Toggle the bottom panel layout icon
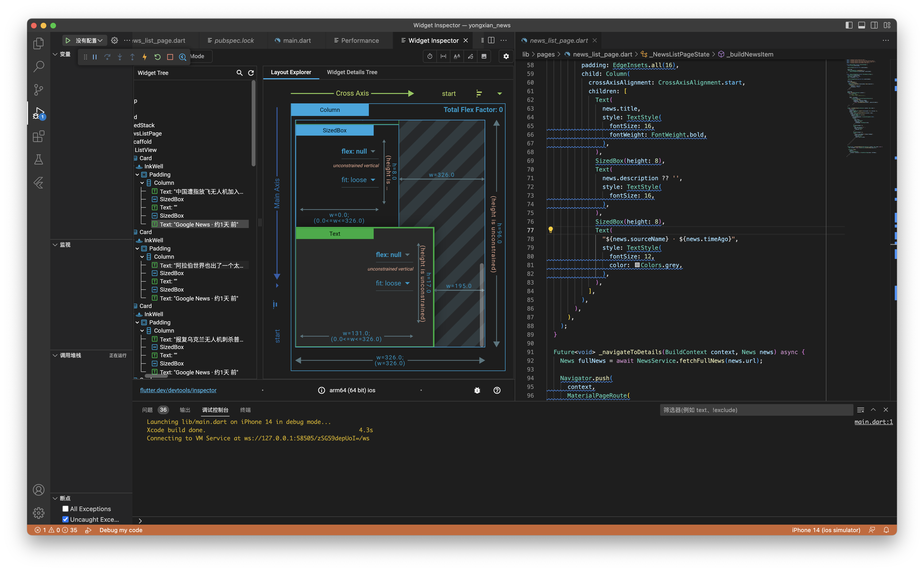924x571 pixels. (x=862, y=25)
